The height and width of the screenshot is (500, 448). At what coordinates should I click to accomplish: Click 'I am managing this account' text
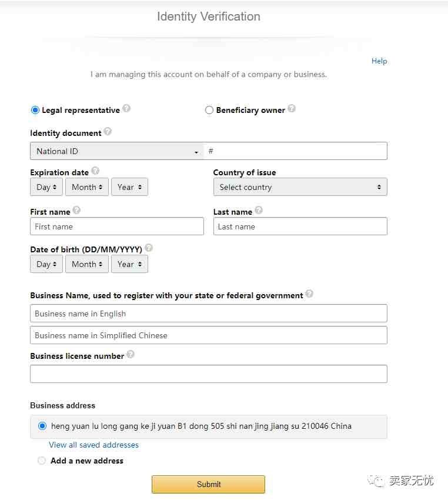pos(209,75)
